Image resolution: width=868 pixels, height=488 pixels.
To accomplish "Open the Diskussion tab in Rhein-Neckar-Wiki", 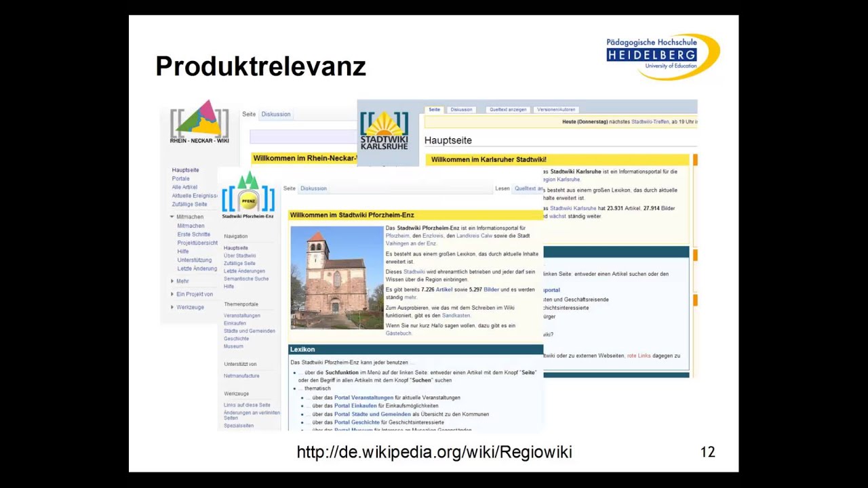I will pyautogui.click(x=276, y=114).
